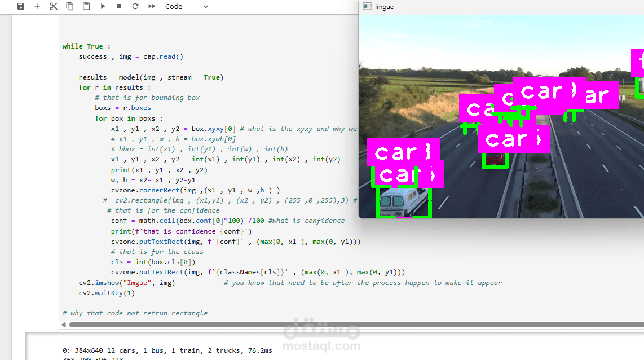The height and width of the screenshot is (360, 644).
Task: Click the print 'that is confidence' line
Action: point(181,231)
